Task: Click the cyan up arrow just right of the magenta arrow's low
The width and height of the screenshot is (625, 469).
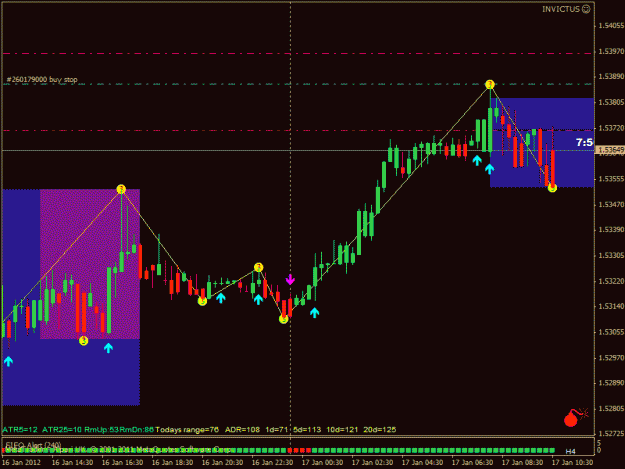Action: [314, 313]
